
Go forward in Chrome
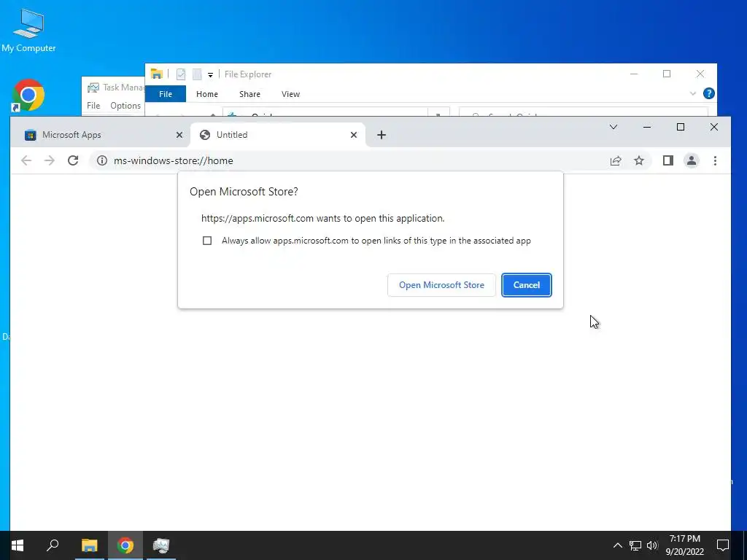point(50,160)
